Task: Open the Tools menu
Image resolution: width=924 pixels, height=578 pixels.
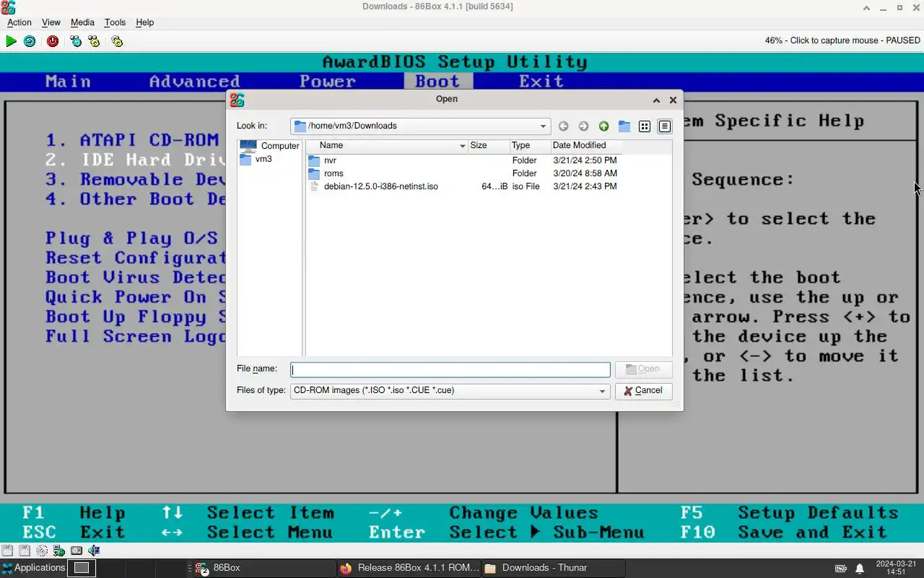Action: (x=115, y=22)
